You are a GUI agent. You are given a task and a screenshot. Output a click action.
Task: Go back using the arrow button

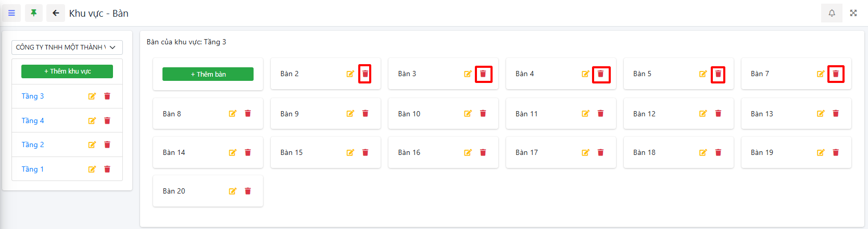[x=56, y=13]
